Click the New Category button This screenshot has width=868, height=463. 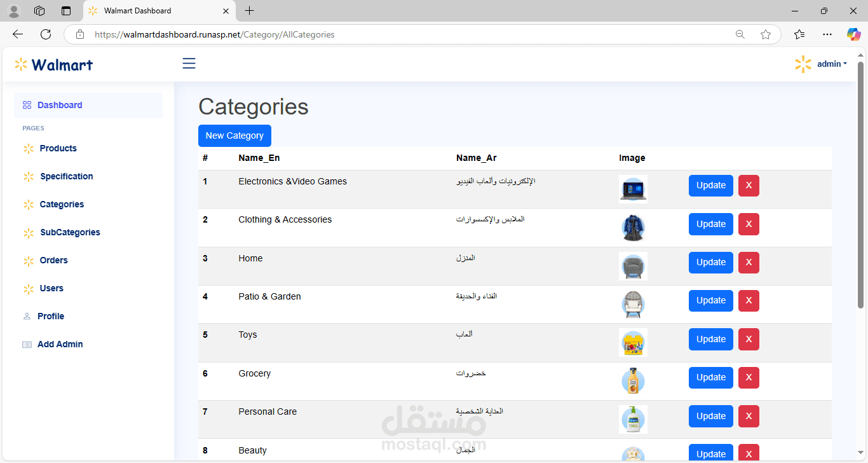pyautogui.click(x=234, y=135)
